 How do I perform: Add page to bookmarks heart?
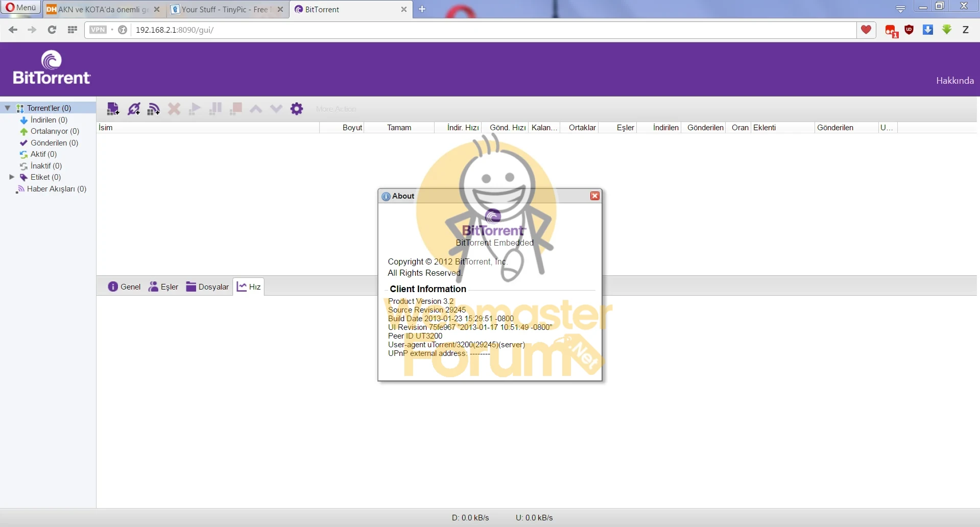[866, 30]
